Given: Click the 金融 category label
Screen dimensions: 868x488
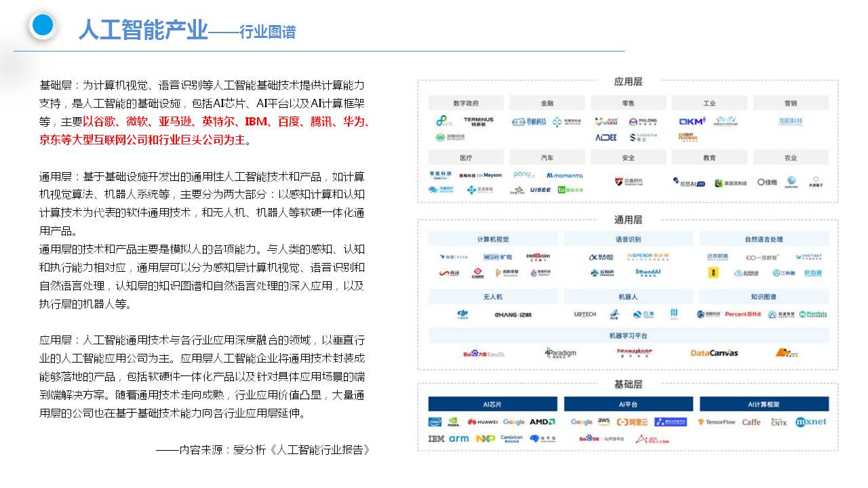Looking at the screenshot, I should coord(547,103).
